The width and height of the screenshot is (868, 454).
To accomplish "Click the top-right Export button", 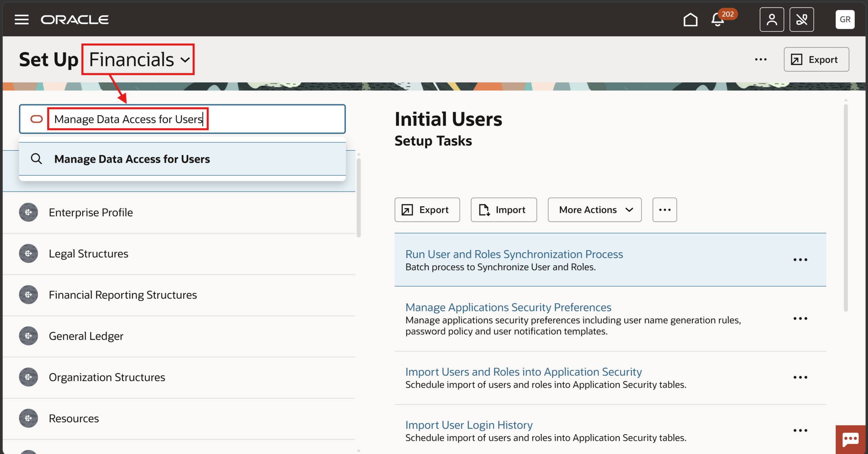I will coord(816,59).
